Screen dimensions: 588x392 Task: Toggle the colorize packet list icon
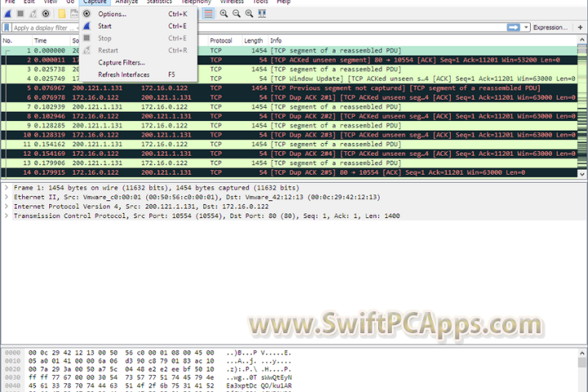pos(208,14)
